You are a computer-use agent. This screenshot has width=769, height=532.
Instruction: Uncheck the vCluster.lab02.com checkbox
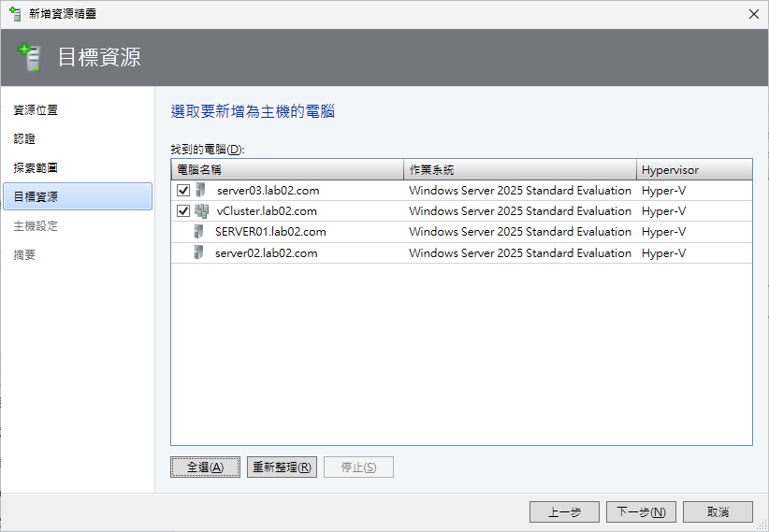183,211
